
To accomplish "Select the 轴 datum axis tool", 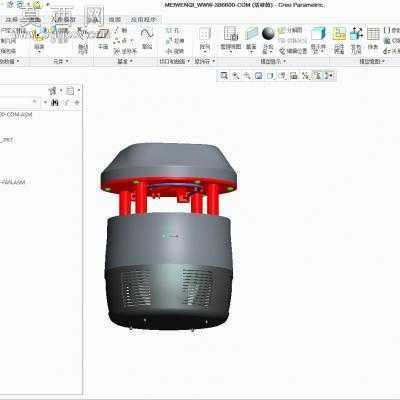I will 121,30.
